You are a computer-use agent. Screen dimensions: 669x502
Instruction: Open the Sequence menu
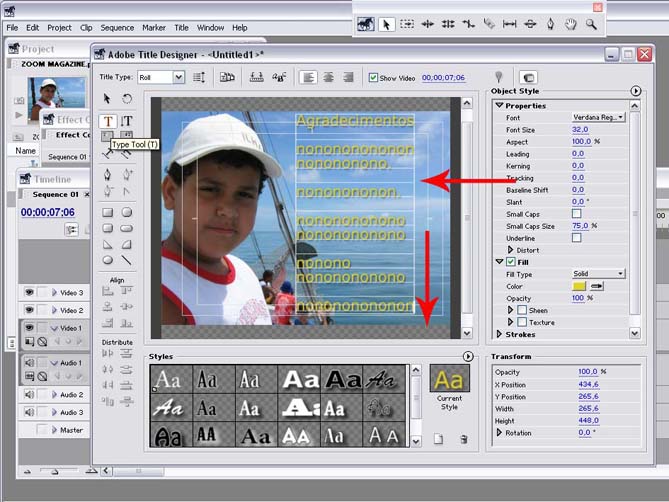[x=117, y=27]
